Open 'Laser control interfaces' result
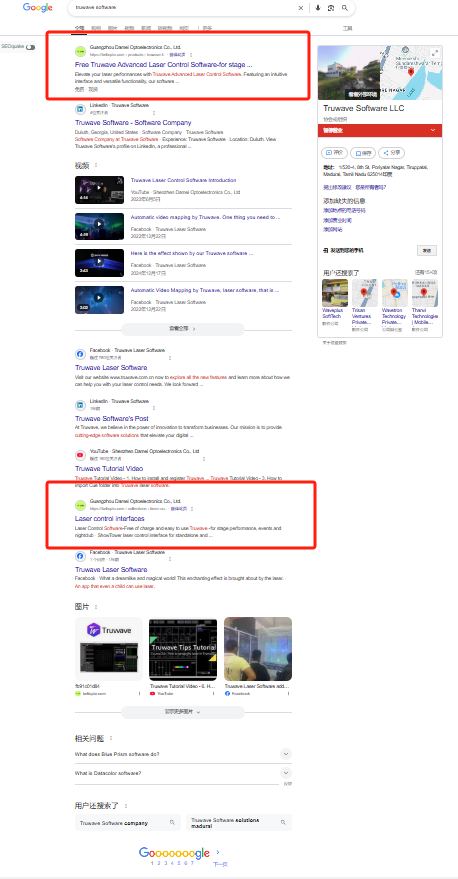This screenshot has width=458, height=879. [x=109, y=519]
